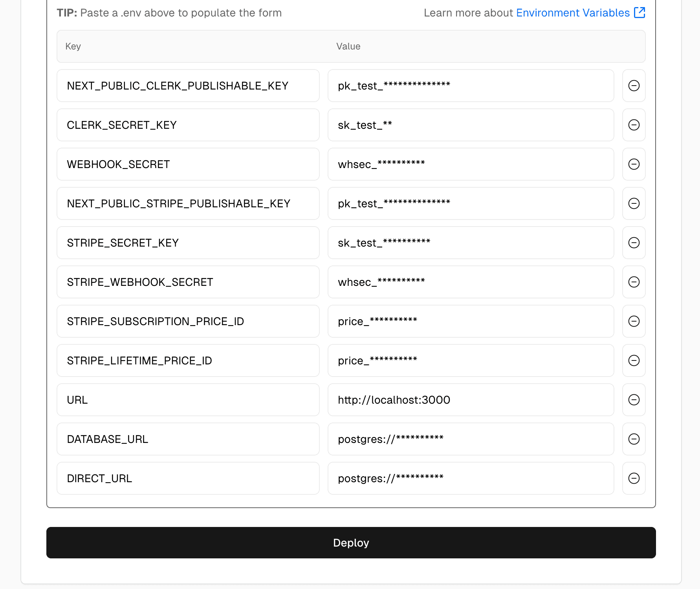700x589 pixels.
Task: Edit the Clerk pk_test_ value field
Action: pyautogui.click(x=471, y=86)
